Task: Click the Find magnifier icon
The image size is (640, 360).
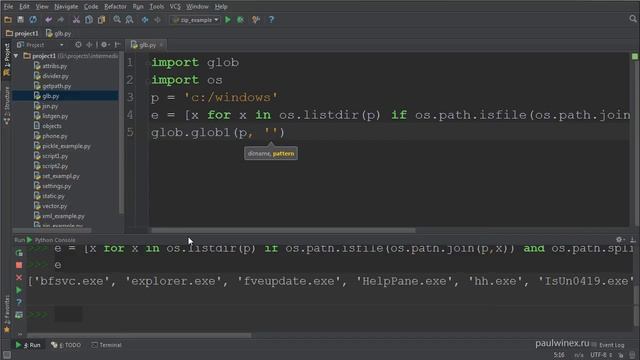Action: click(x=117, y=20)
